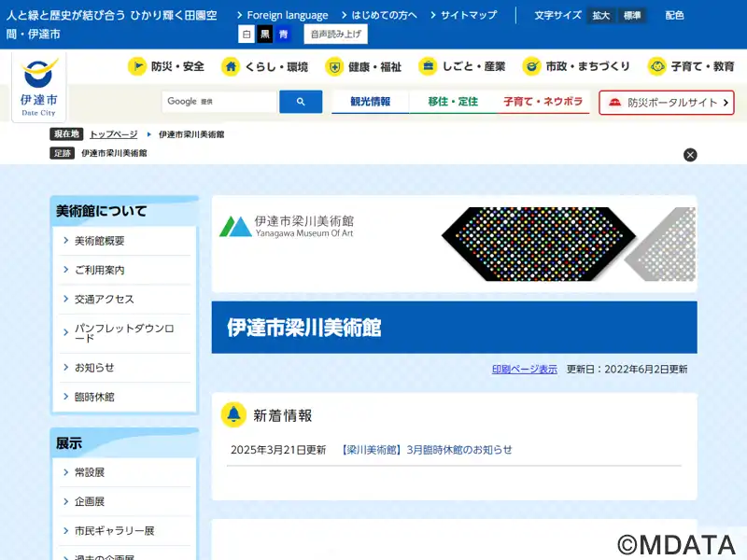Click the Google search input field
The width and height of the screenshot is (747, 560).
(219, 102)
